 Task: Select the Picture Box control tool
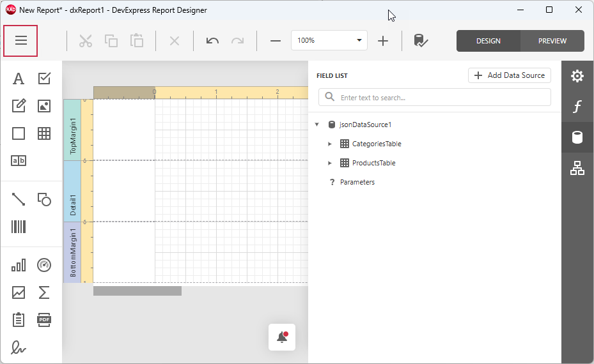pos(44,106)
